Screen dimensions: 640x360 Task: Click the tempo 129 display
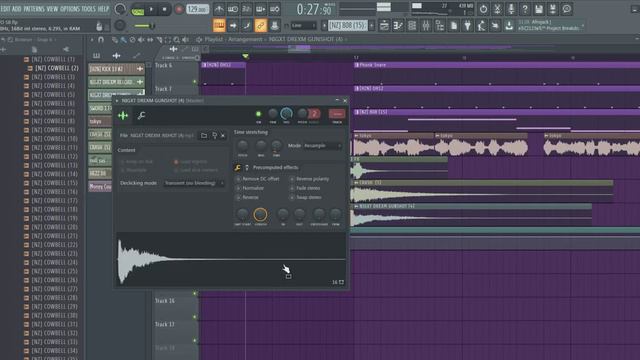pos(198,9)
